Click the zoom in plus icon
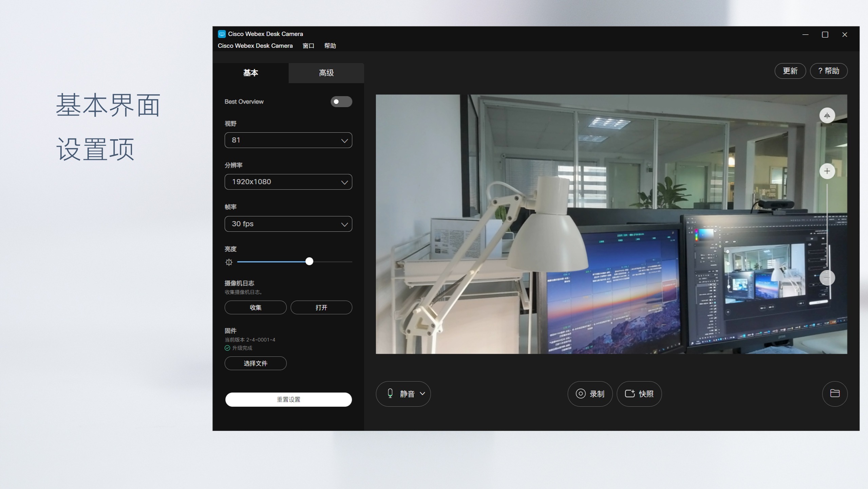This screenshot has height=489, width=868. [x=827, y=171]
